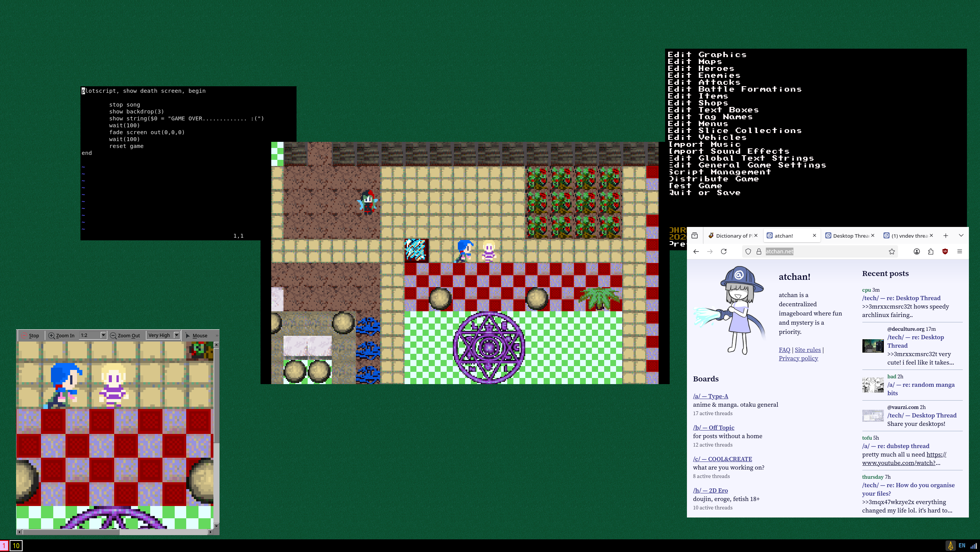Open the Site rules link

point(808,350)
